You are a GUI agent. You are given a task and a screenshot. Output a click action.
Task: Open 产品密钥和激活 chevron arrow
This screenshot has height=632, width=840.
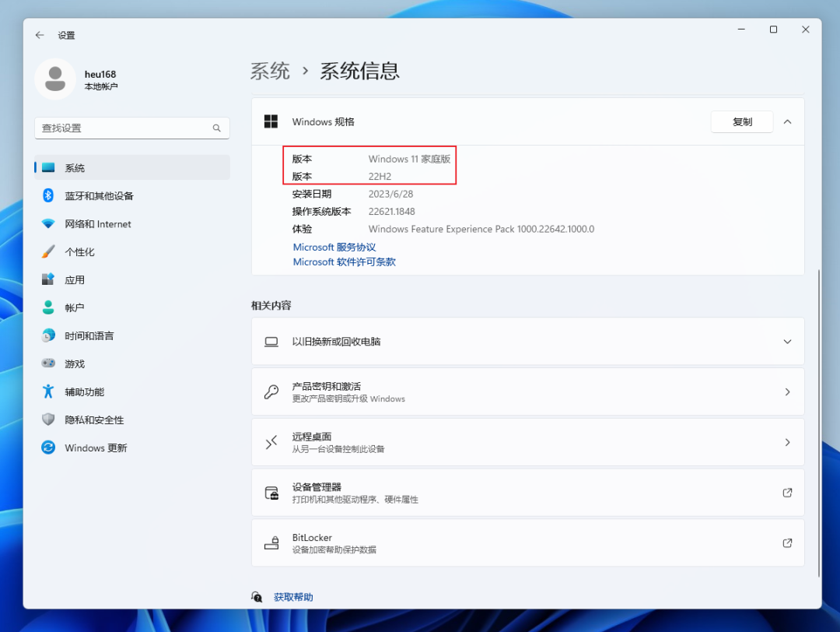click(787, 391)
